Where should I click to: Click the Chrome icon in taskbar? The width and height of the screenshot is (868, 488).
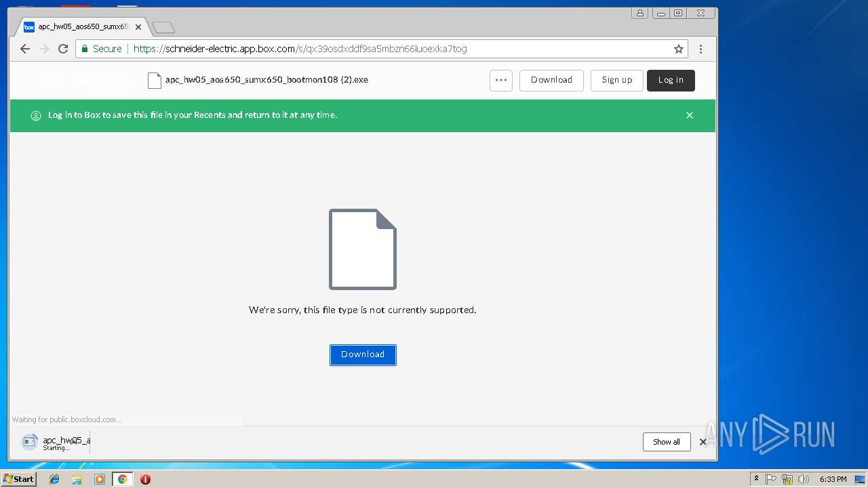(x=122, y=479)
